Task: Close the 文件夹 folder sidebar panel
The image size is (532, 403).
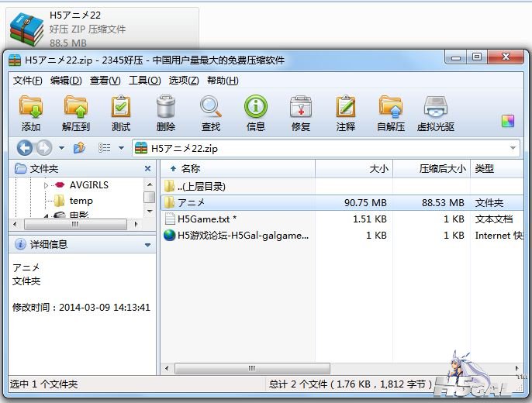Action: 147,168
